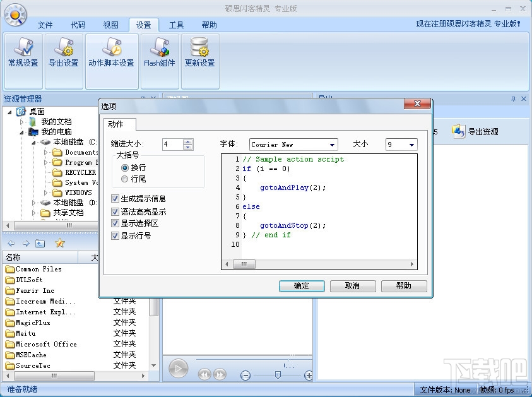Open the 代码 menu tab

coord(78,25)
